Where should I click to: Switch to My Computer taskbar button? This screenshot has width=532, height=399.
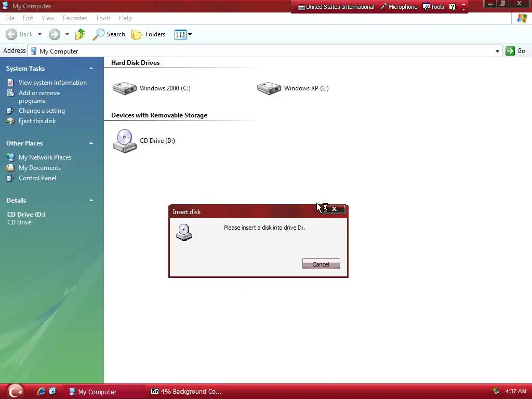coord(105,392)
